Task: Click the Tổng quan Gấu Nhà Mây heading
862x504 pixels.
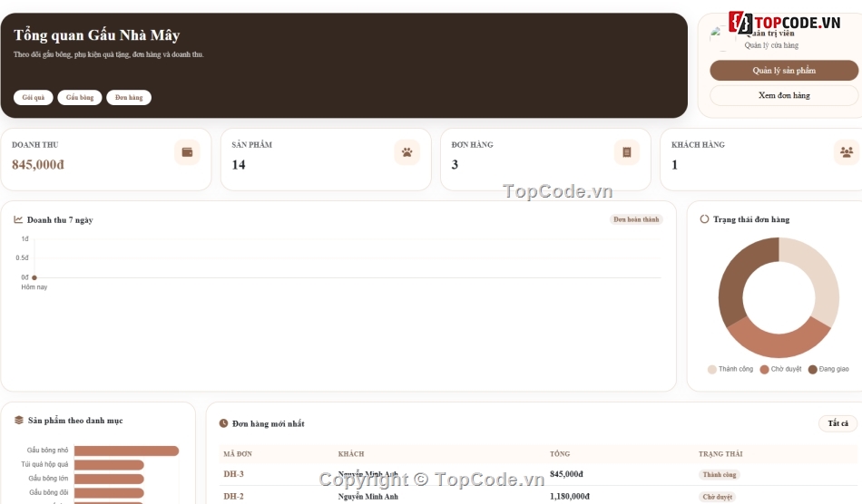Action: [97, 35]
